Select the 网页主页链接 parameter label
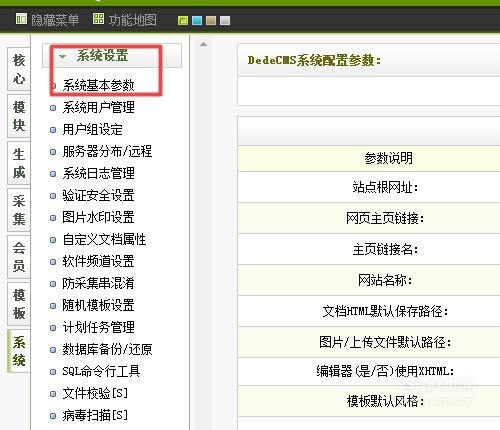 [x=385, y=218]
